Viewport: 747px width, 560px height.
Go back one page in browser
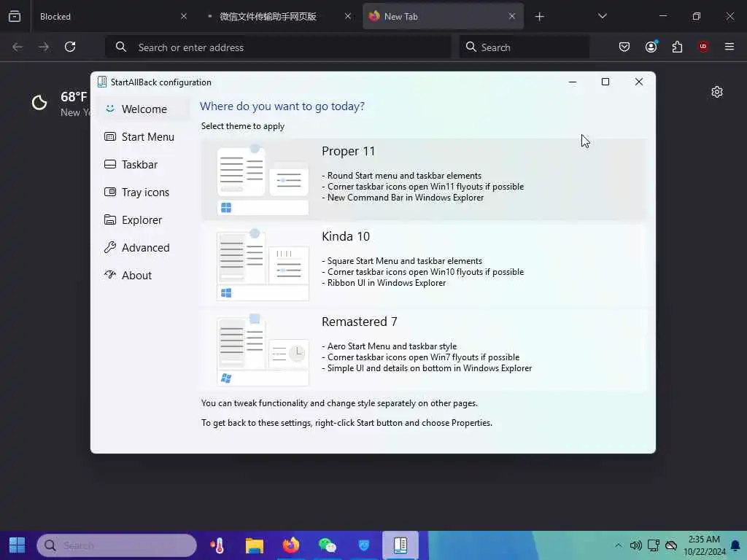(18, 47)
